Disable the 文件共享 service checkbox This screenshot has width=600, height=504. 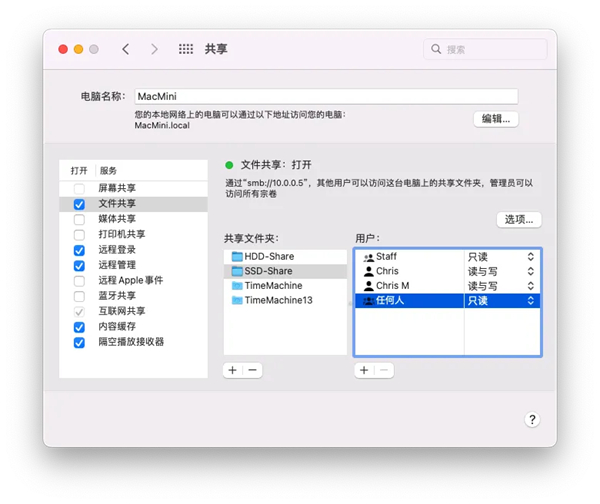point(79,204)
